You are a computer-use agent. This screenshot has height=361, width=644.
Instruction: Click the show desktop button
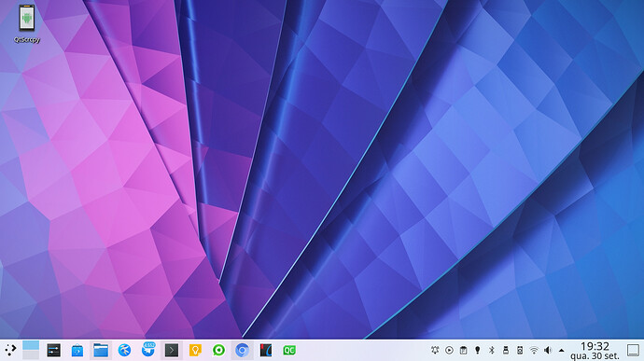click(633, 351)
